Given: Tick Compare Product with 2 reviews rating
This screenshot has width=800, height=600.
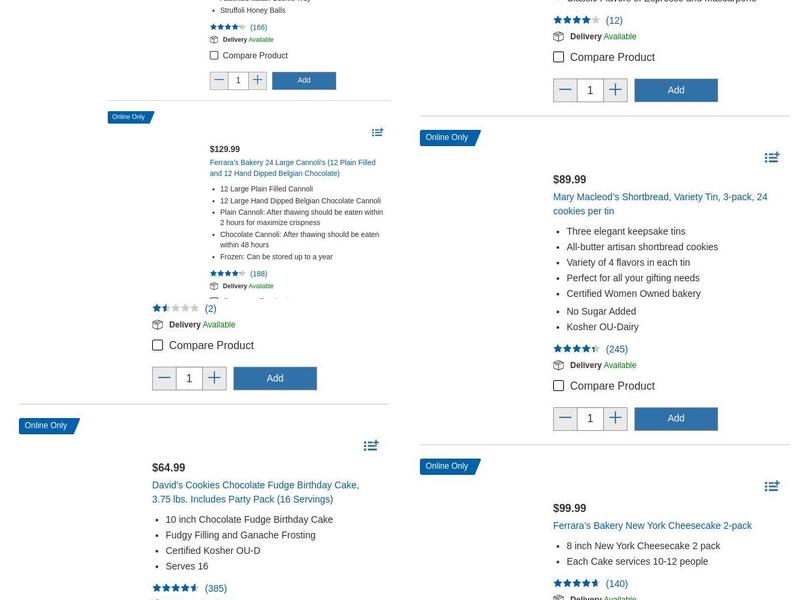Looking at the screenshot, I should coord(158,346).
